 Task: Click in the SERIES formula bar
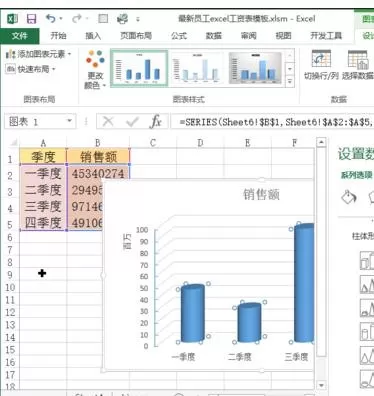pos(272,122)
